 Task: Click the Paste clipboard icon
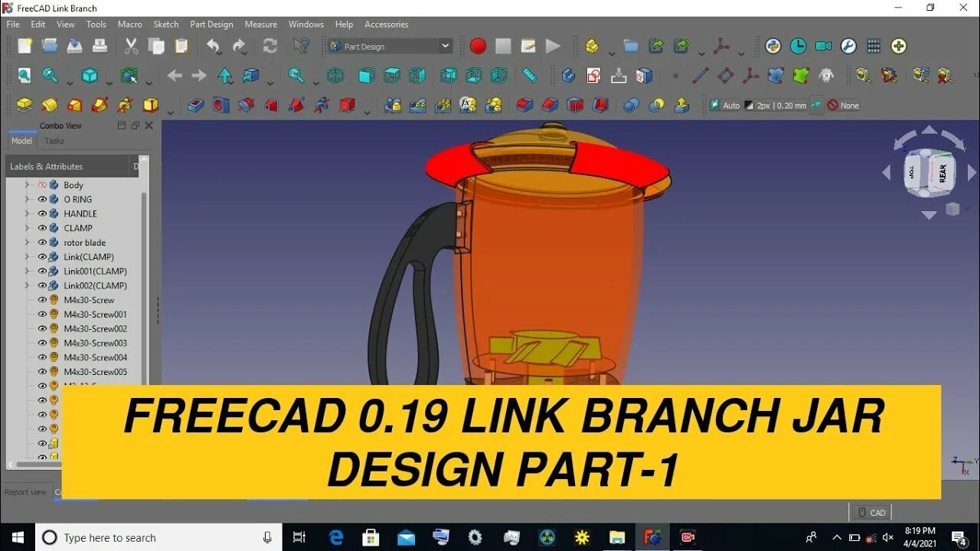pyautogui.click(x=181, y=46)
